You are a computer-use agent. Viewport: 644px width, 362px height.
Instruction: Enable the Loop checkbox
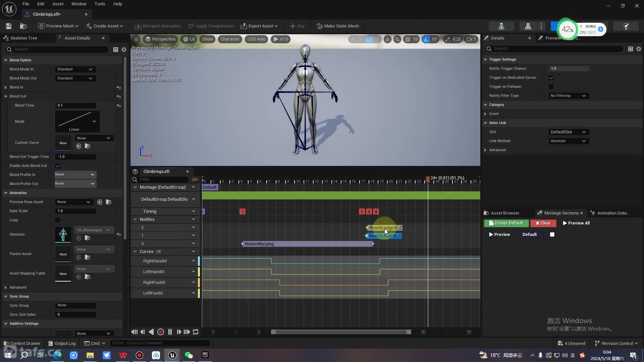58,220
